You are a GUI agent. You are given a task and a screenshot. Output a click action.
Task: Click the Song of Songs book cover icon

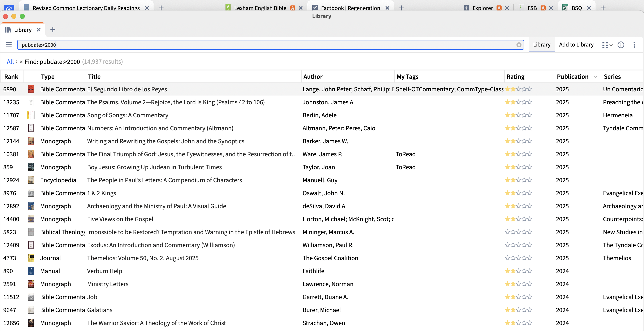pos(31,115)
